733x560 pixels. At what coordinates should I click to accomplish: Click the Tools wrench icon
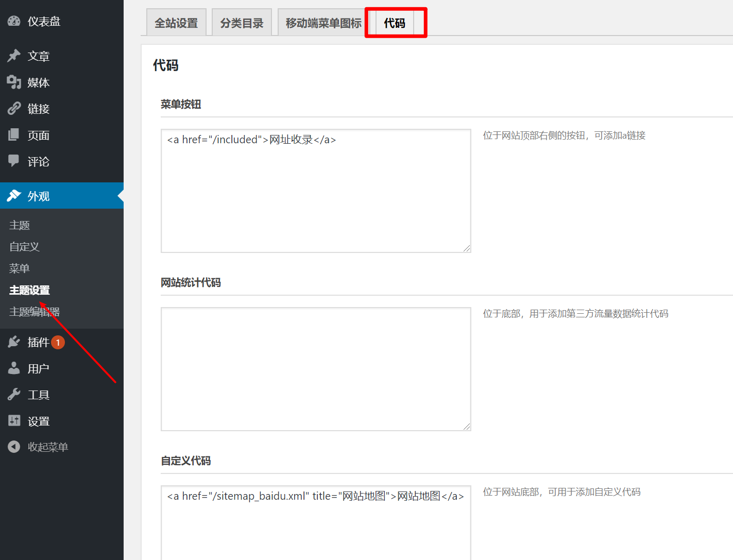pos(14,395)
